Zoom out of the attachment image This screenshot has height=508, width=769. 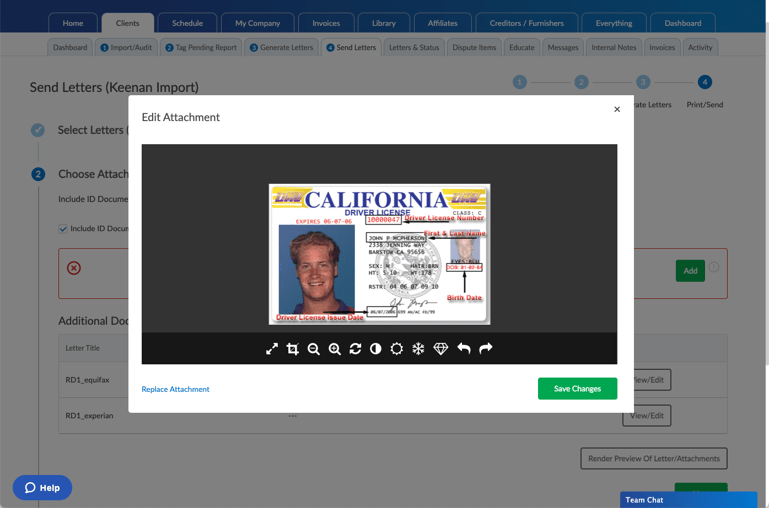[x=314, y=349]
